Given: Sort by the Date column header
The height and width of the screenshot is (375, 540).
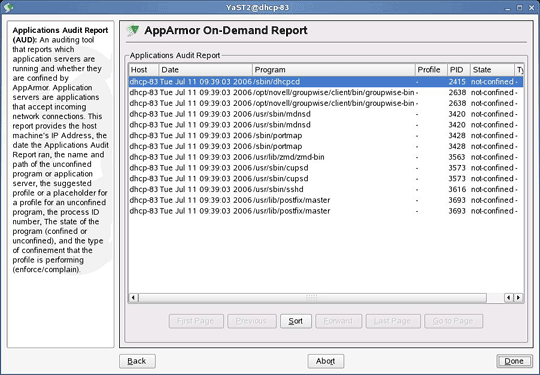Looking at the screenshot, I should (x=205, y=70).
